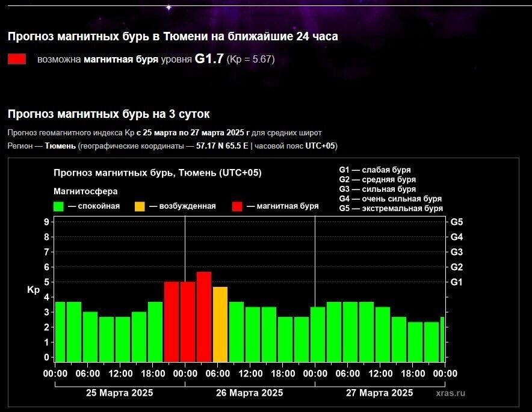This screenshot has width=532, height=412.
Task: Click the '06:00' time label above 26 Марта
Action: 218,374
